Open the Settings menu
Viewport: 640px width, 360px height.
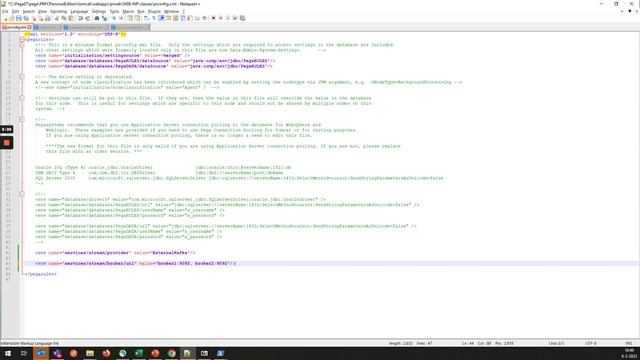pos(99,11)
